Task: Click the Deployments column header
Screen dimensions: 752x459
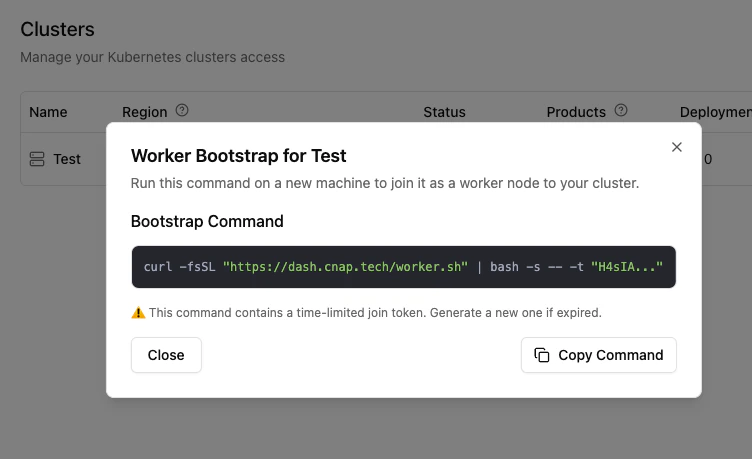Action: (x=716, y=112)
